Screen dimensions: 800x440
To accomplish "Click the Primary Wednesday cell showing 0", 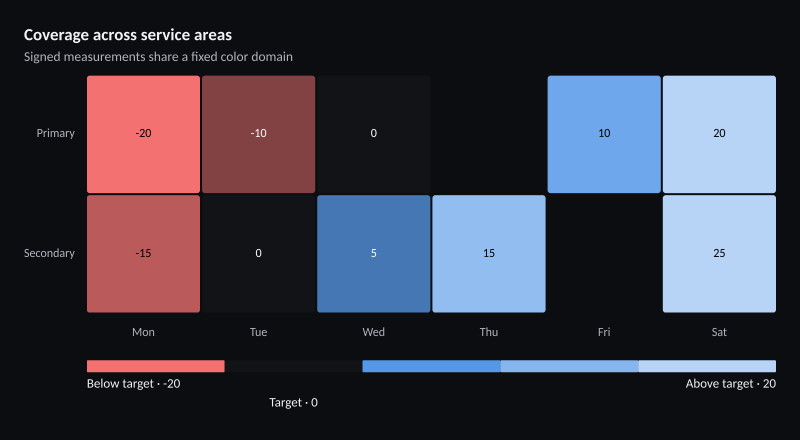I will point(373,134).
